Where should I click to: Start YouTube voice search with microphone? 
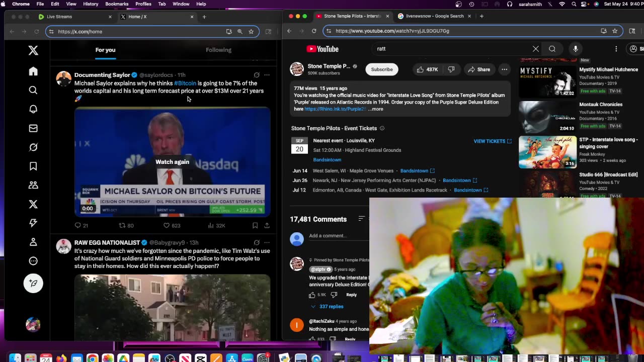pyautogui.click(x=576, y=49)
